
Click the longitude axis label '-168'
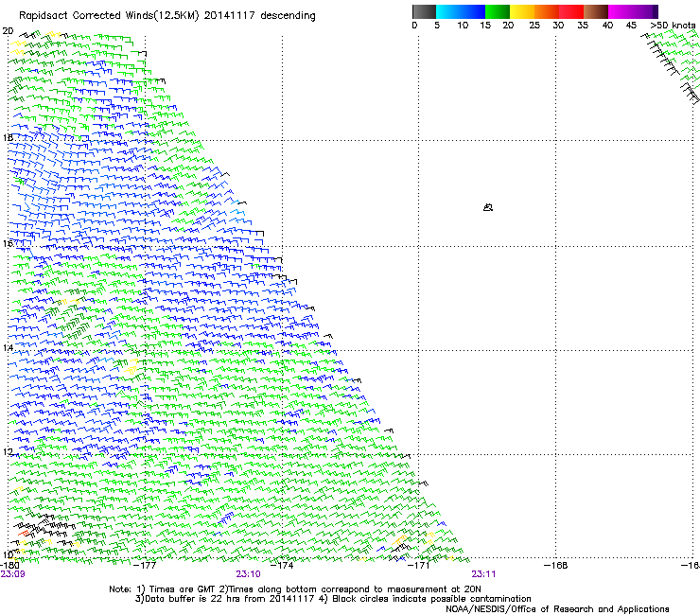pos(556,566)
